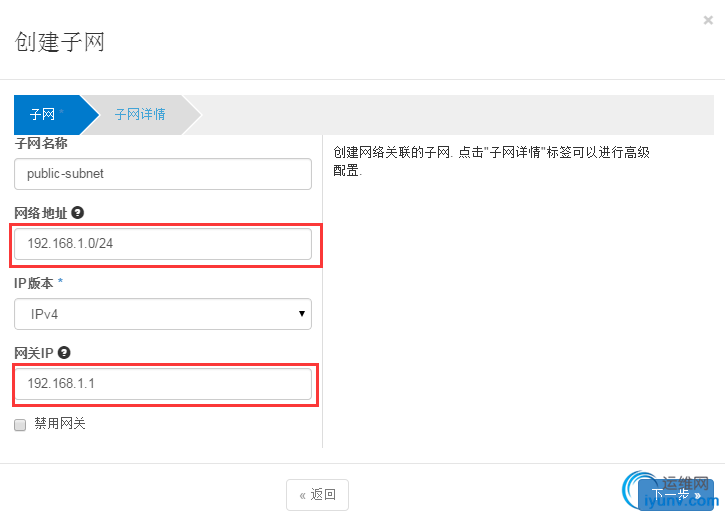Screen dimensions: 725x517
Task: Click the help icon beside 网络地址
Action: [x=78, y=212]
